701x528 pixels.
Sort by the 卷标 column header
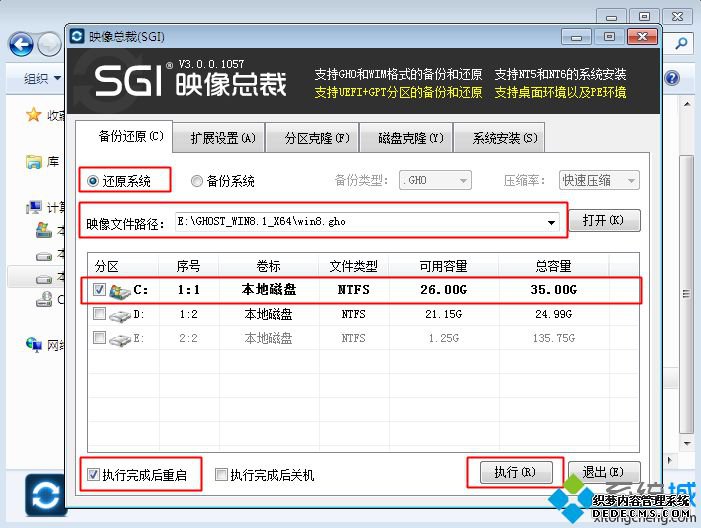[x=268, y=266]
